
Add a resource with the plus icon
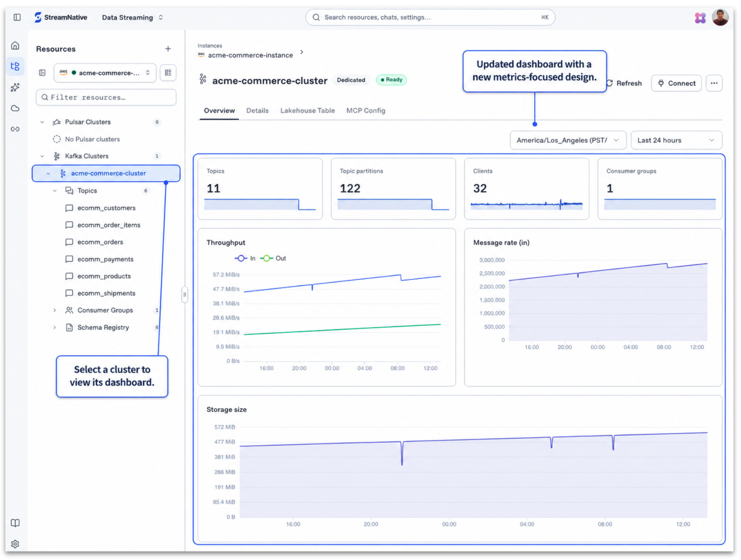coord(168,49)
